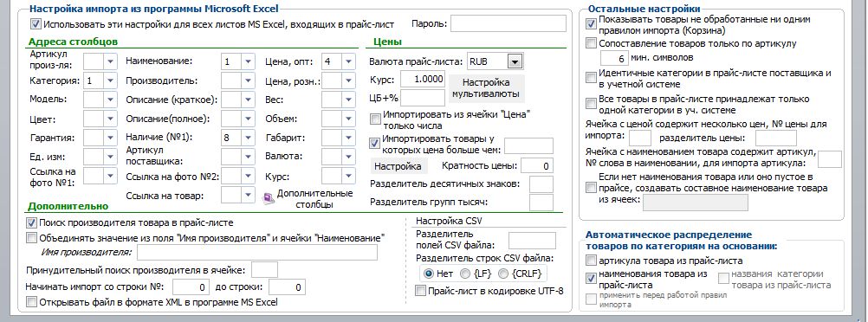Viewport: 868px width, 322px height.
Task: Open the Курс column dropdown in Адреса столбцов
Action: pos(348,176)
